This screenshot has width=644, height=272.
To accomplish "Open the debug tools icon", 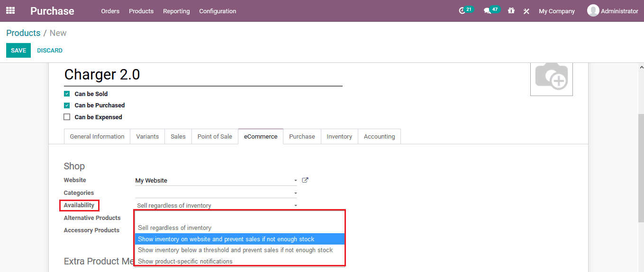I will point(526,11).
